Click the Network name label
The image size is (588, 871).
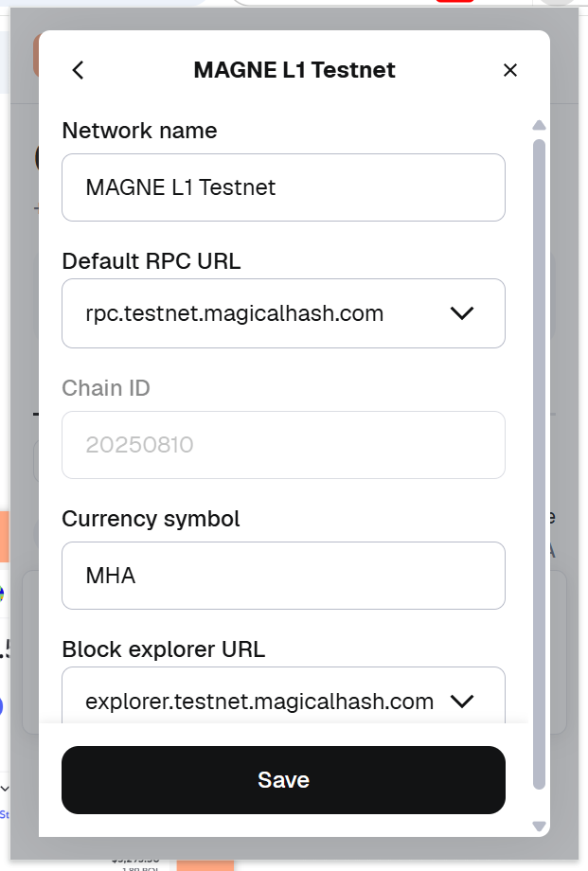[139, 131]
